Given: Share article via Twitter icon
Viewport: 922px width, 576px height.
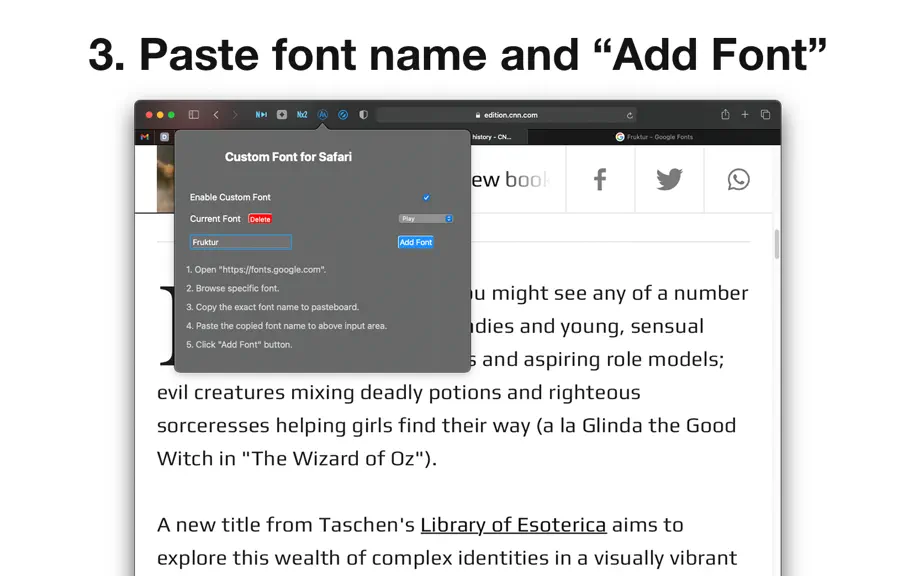Looking at the screenshot, I should click(x=669, y=179).
